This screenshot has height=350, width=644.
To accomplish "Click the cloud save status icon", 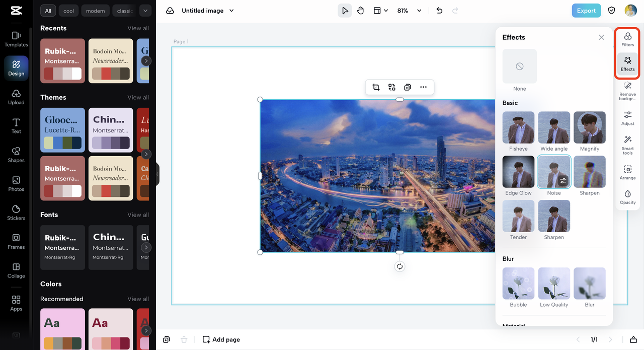I will tap(170, 11).
